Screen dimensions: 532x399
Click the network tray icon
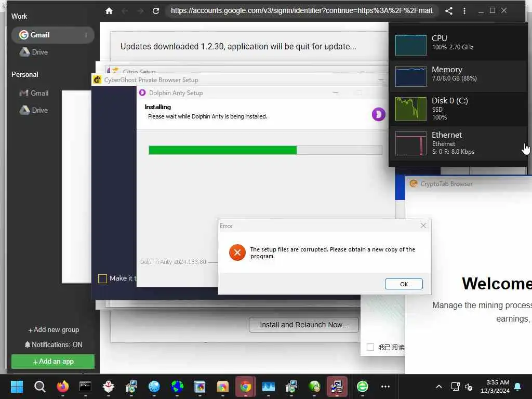click(455, 387)
